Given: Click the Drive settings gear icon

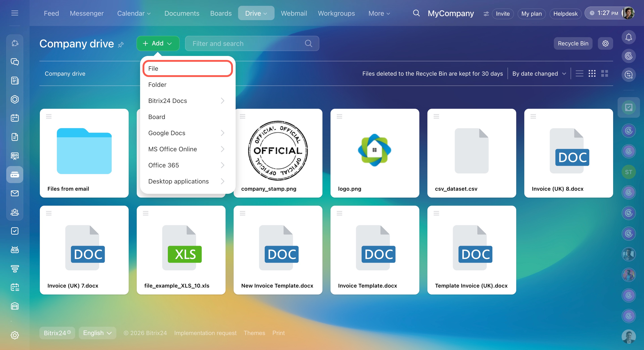Looking at the screenshot, I should pos(605,43).
